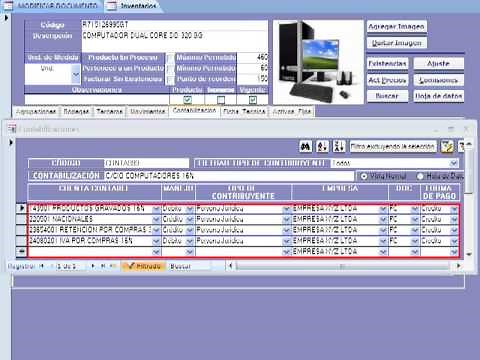This screenshot has height=360, width=480.
Task: Switch to Ficha Técnica tab
Action: pos(244,111)
